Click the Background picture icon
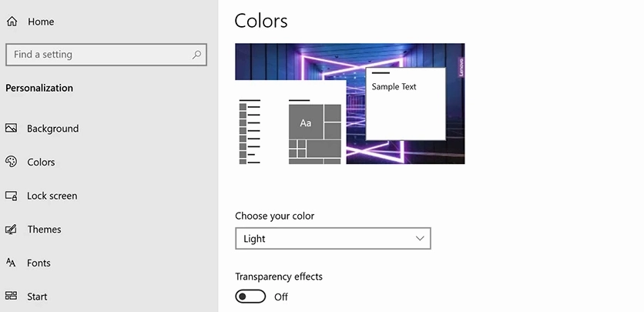This screenshot has height=312, width=644. (12, 129)
